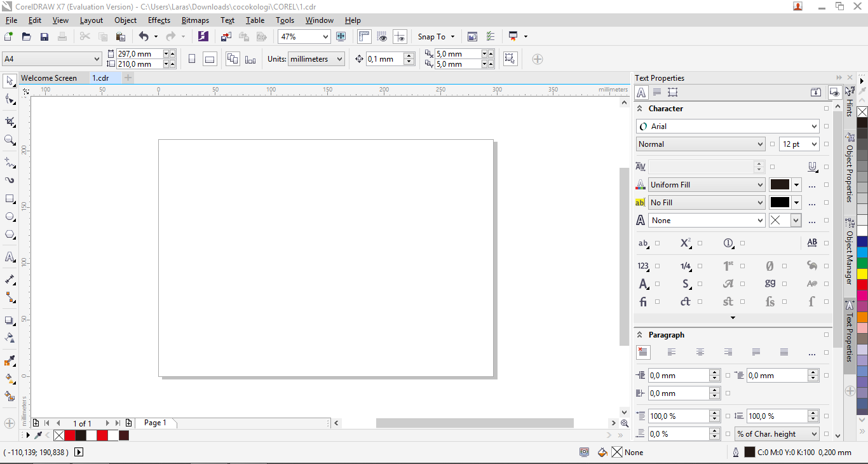868x464 pixels.
Task: Select the Color Eyedropper tool
Action: click(10, 360)
